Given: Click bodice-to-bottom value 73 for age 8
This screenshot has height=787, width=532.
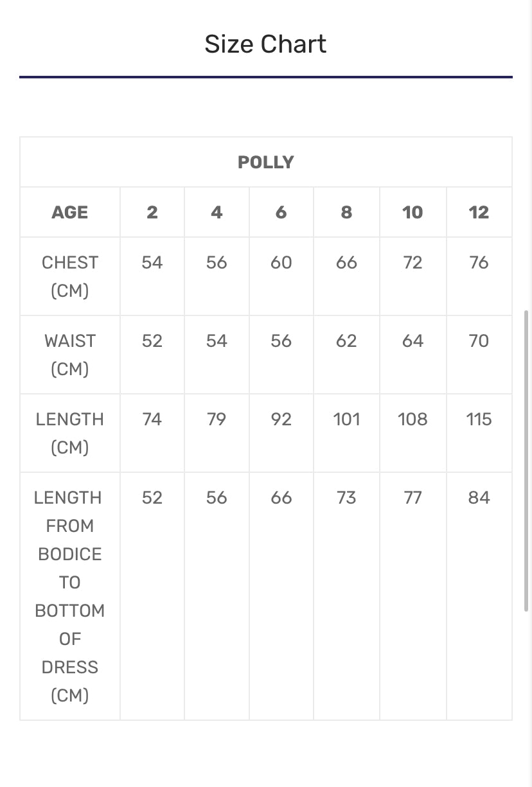Looking at the screenshot, I should click(x=346, y=498).
